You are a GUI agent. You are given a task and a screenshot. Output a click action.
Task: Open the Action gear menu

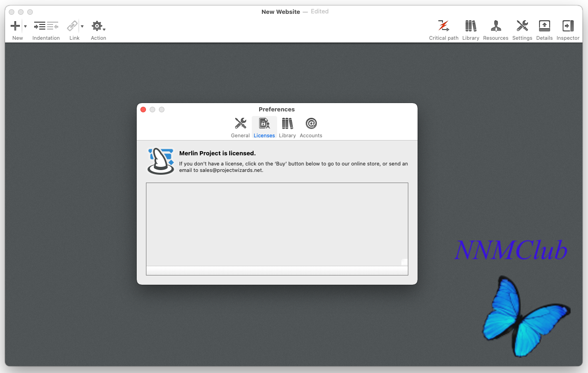[98, 26]
